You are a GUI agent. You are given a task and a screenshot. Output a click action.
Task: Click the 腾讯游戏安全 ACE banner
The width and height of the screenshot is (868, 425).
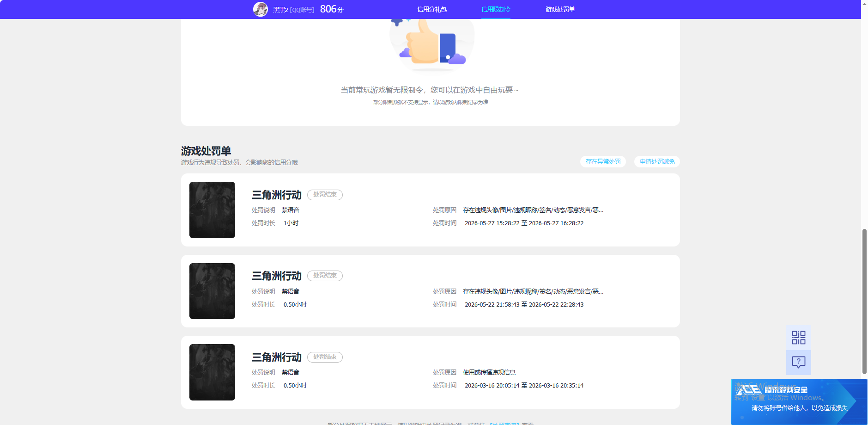click(799, 402)
